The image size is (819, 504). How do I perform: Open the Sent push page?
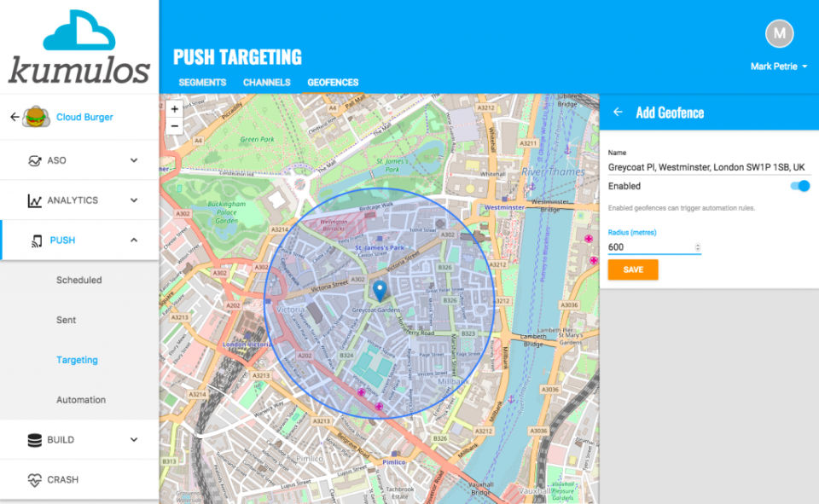point(67,320)
